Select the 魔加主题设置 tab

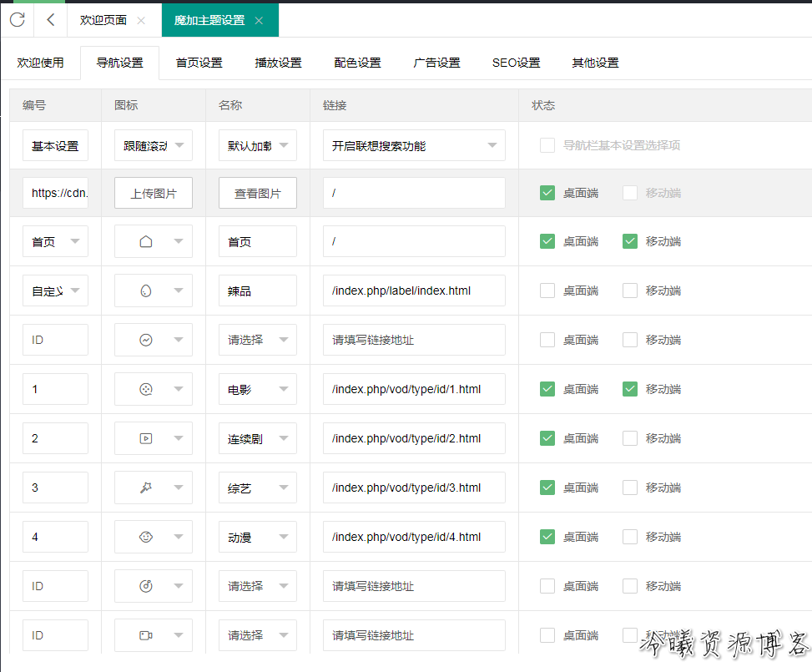(x=209, y=20)
